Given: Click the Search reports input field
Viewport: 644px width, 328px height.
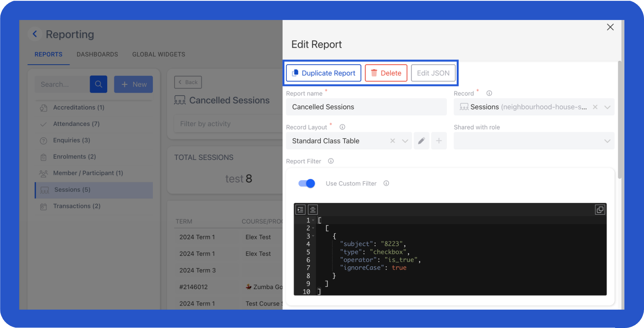Looking at the screenshot, I should click(x=62, y=84).
